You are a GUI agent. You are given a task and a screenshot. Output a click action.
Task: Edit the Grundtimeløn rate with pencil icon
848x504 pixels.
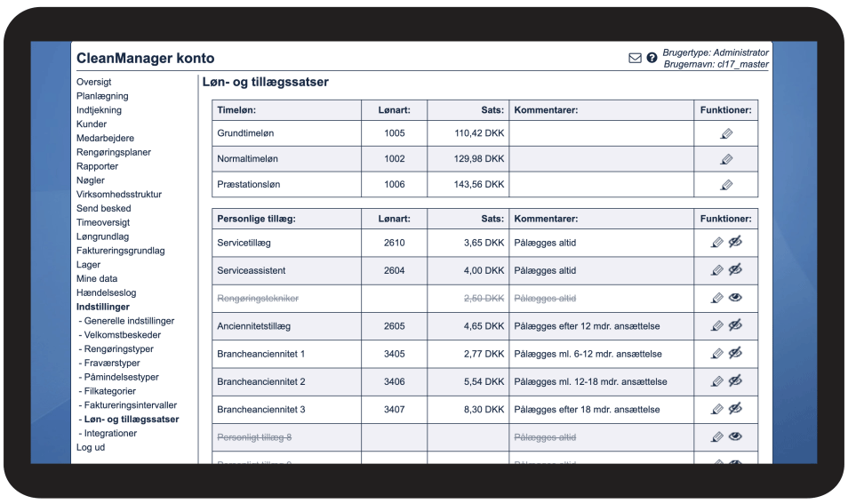point(725,133)
